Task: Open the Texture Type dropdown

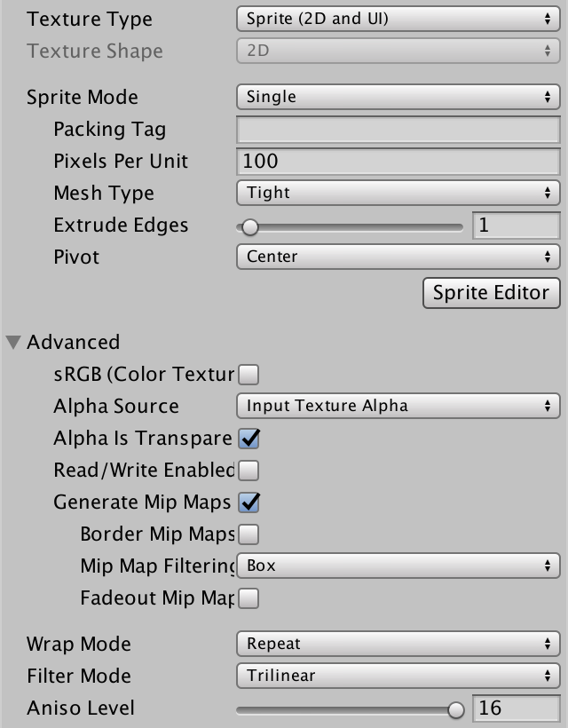Action: pos(398,19)
